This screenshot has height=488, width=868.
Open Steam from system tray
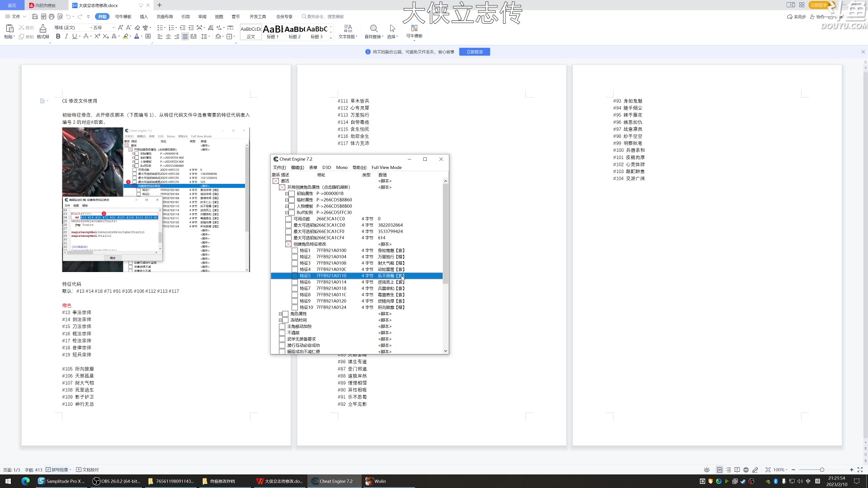click(743, 482)
